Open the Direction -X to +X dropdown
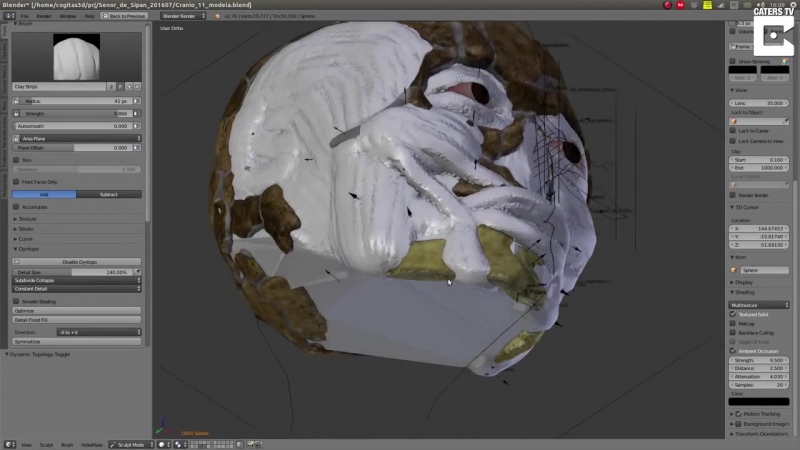The height and width of the screenshot is (450, 800). (99, 332)
